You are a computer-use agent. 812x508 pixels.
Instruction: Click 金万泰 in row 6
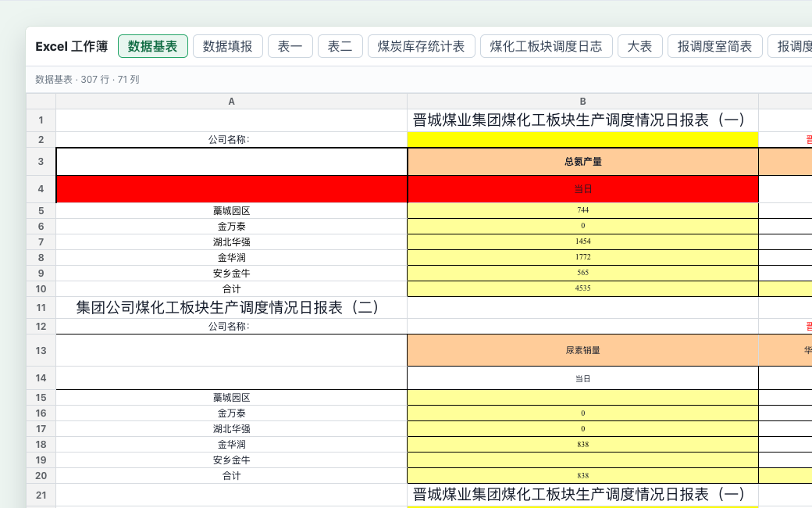231,226
